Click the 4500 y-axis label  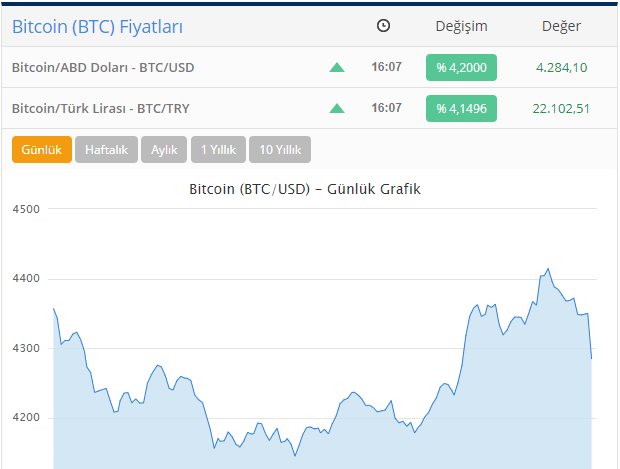click(26, 209)
